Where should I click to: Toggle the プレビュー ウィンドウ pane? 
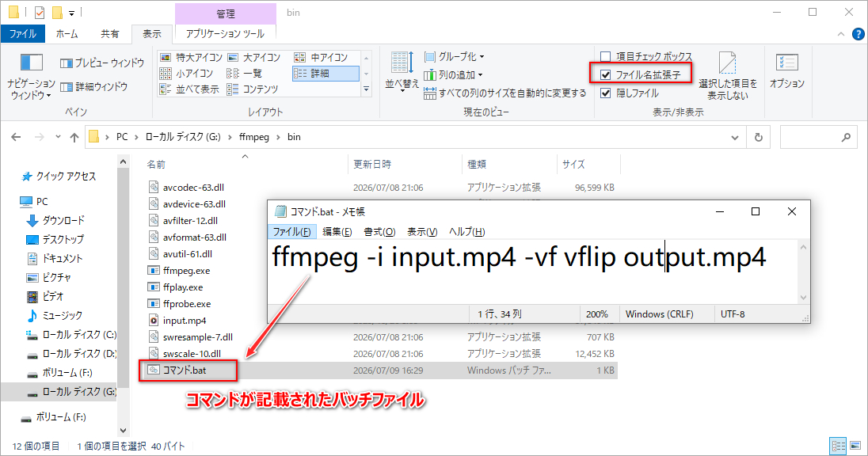(102, 63)
